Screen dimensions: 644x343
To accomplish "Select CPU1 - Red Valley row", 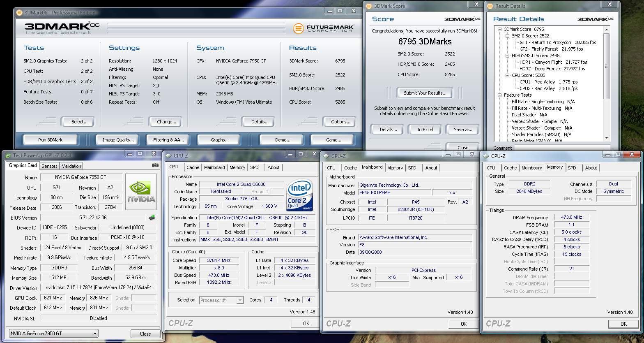I will click(548, 82).
